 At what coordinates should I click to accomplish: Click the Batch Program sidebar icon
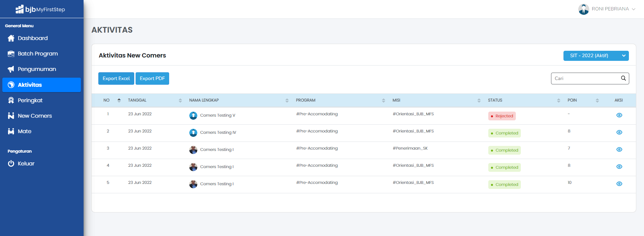pyautogui.click(x=11, y=54)
